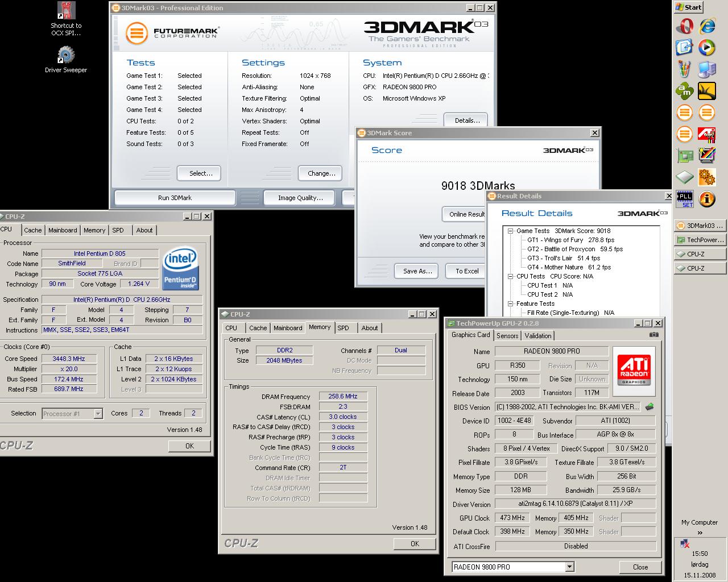Open the PLL SET quick launch icon
The width and height of the screenshot is (728, 582).
tap(685, 199)
